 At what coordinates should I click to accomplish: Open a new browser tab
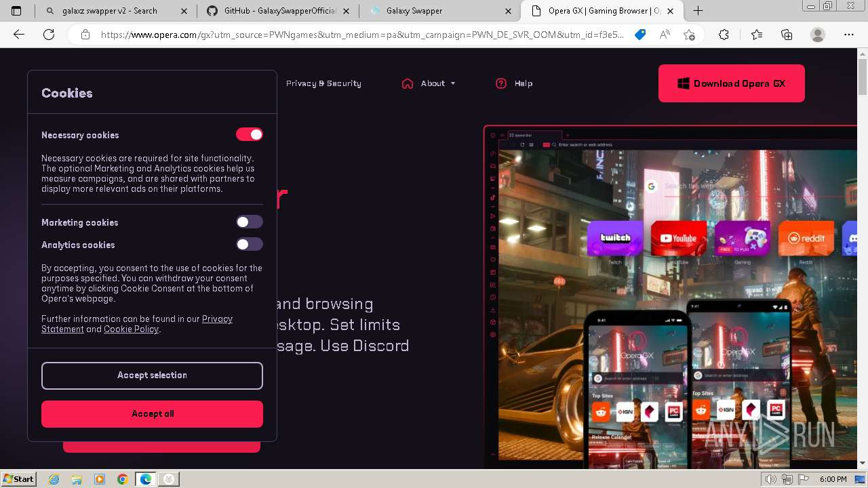(x=698, y=10)
